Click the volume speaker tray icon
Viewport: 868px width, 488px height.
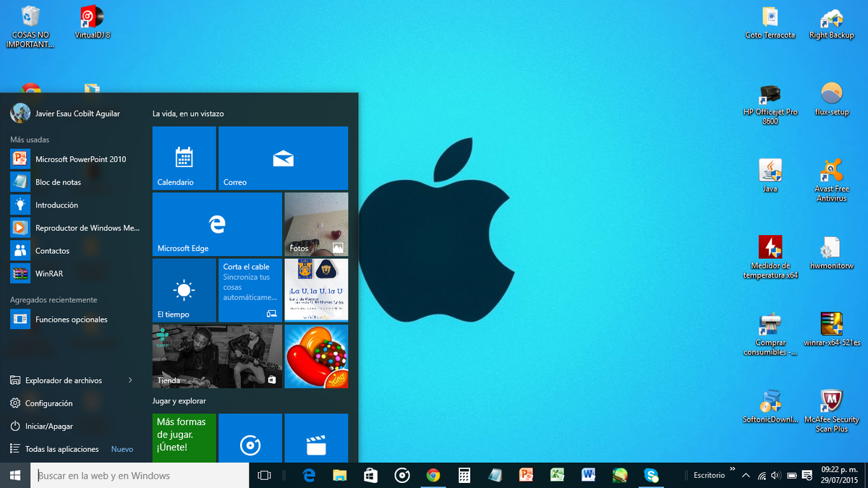pyautogui.click(x=776, y=476)
